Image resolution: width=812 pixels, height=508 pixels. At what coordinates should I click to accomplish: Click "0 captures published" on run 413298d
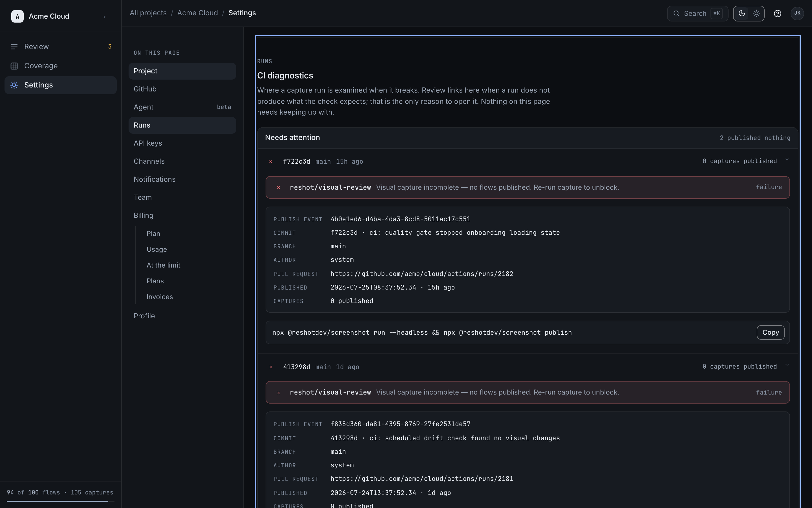click(740, 367)
